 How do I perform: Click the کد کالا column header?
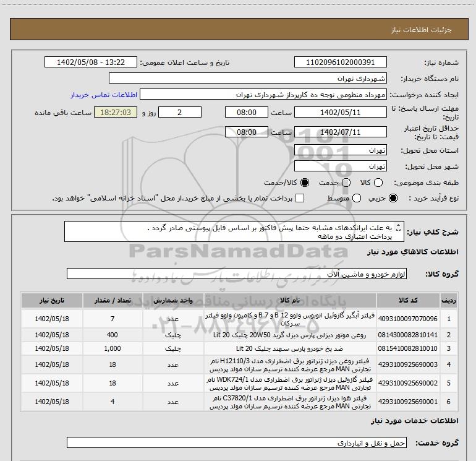tap(408, 300)
